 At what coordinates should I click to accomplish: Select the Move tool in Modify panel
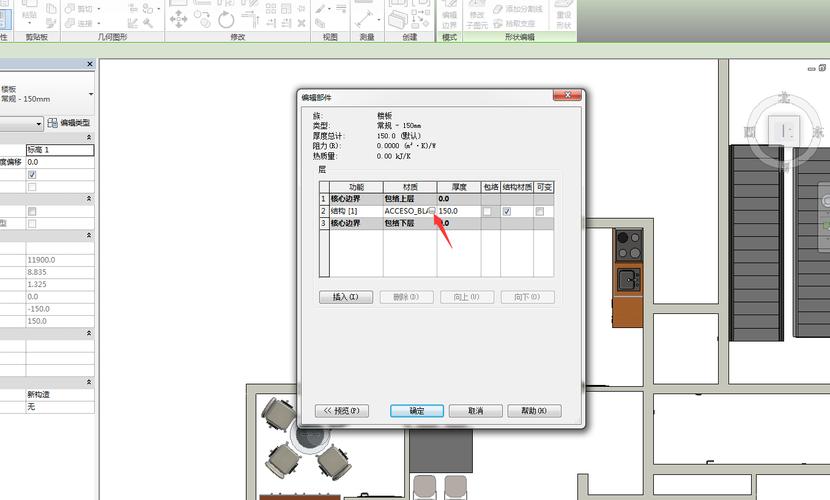[x=178, y=18]
